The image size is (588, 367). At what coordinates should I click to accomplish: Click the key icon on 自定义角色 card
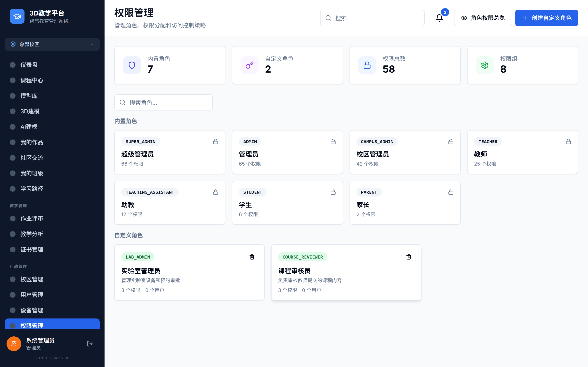[249, 65]
